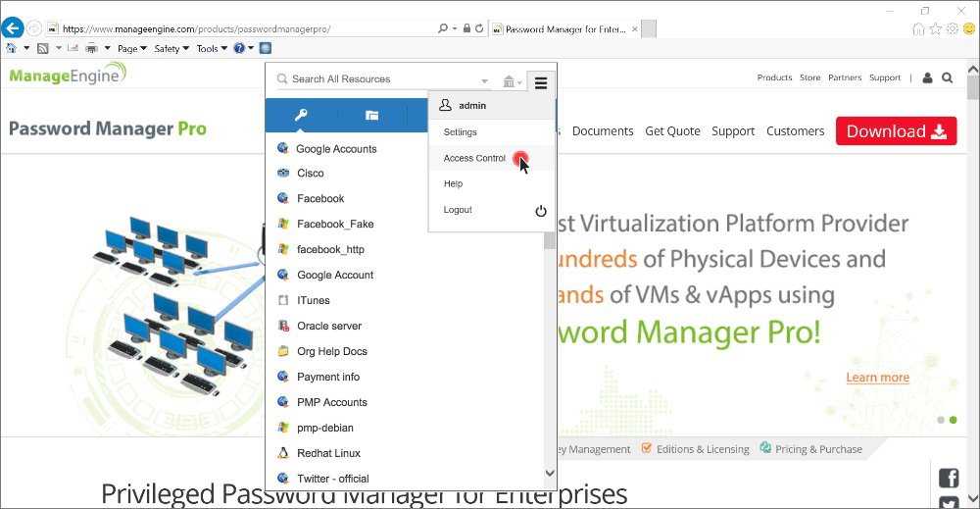Select Logout in the admin menu
The image size is (980, 509).
(x=458, y=210)
